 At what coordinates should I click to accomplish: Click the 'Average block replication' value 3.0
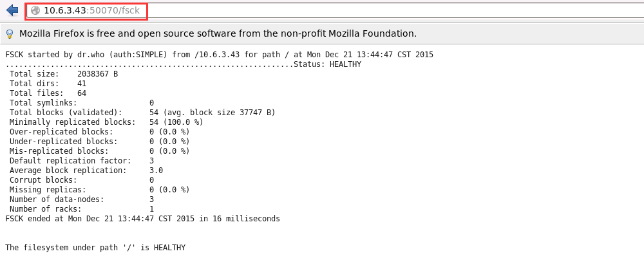tap(156, 170)
